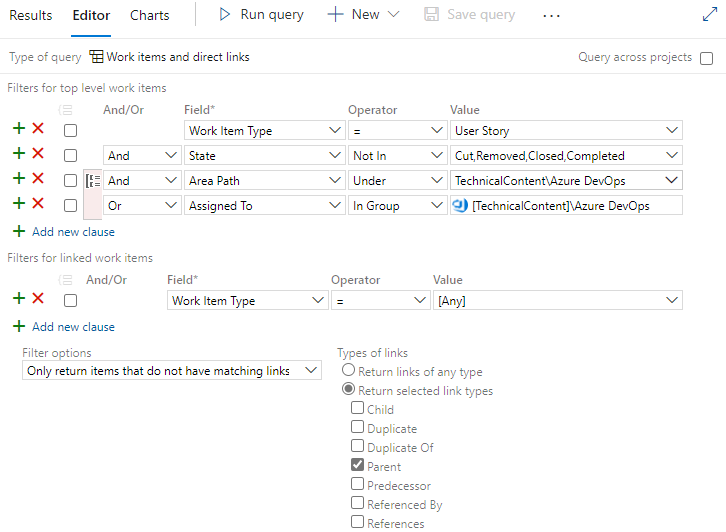Image resolution: width=726 pixels, height=532 pixels.
Task: Remove linked Work Item Type clause
Action: 38,298
